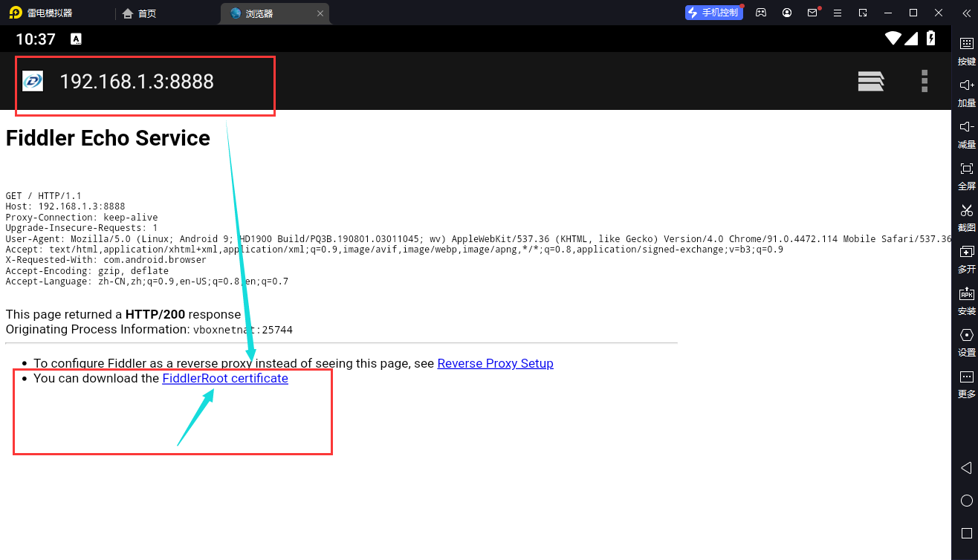Click the 10:37 clock in the status bar
The height and width of the screenshot is (560, 978).
36,39
